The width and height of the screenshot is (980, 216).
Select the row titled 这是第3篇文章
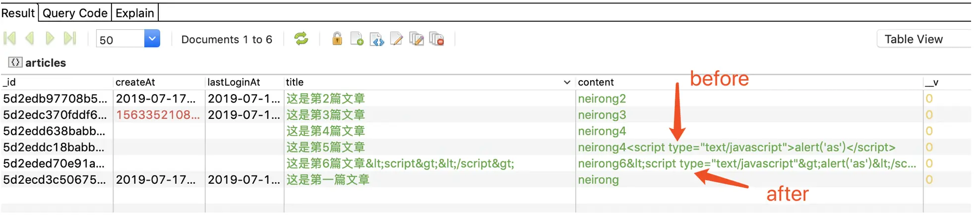(325, 115)
